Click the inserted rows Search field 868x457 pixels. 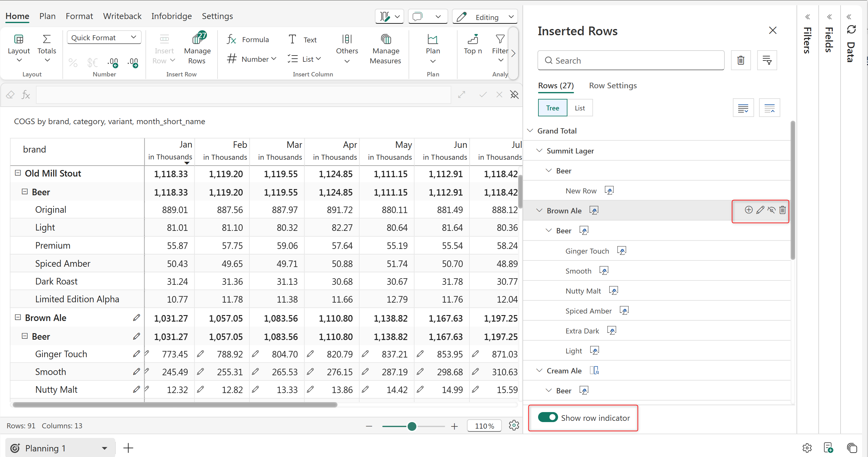[630, 61]
